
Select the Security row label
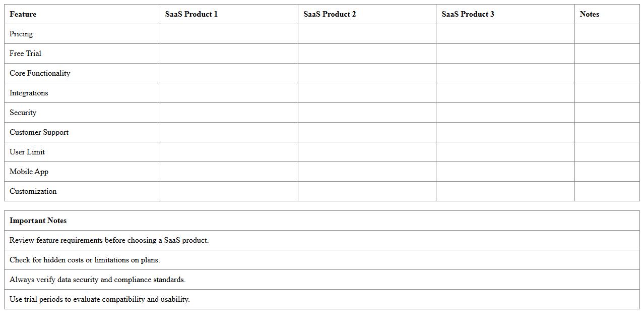[23, 113]
